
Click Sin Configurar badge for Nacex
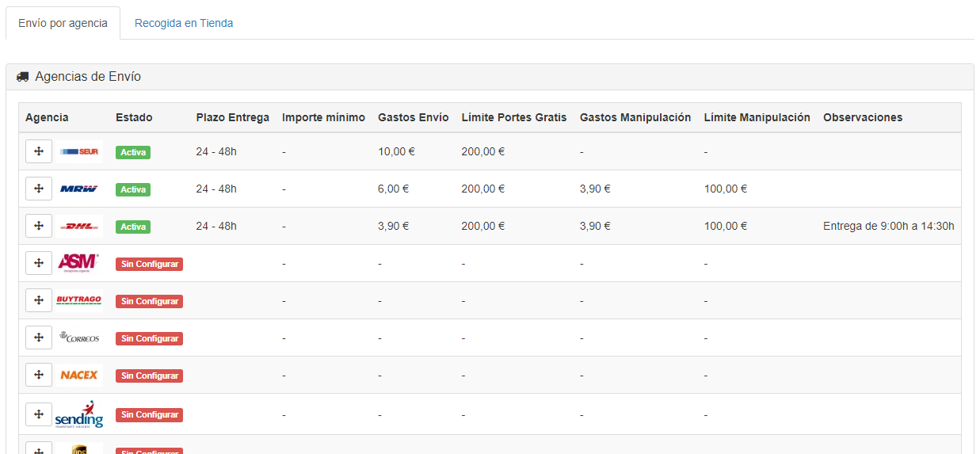(x=149, y=376)
